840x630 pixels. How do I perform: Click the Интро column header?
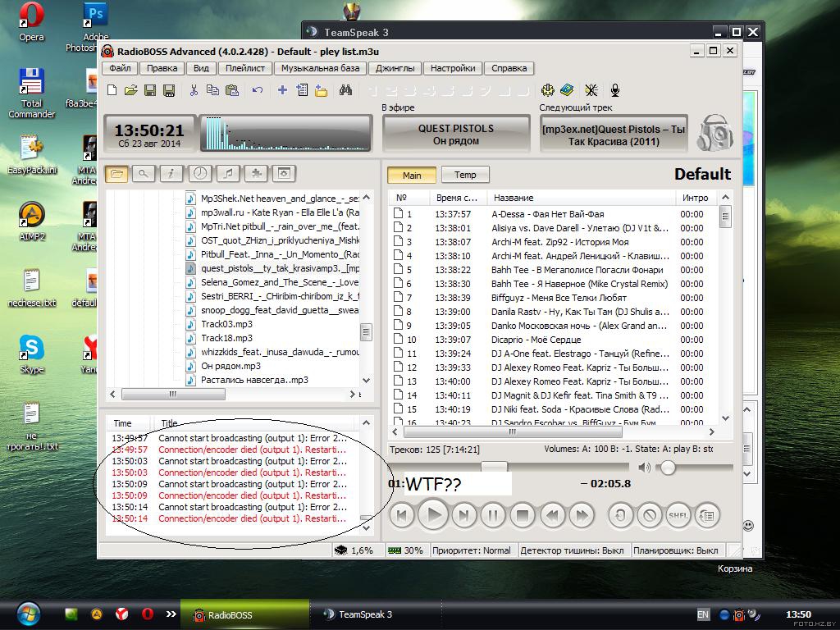[x=696, y=198]
